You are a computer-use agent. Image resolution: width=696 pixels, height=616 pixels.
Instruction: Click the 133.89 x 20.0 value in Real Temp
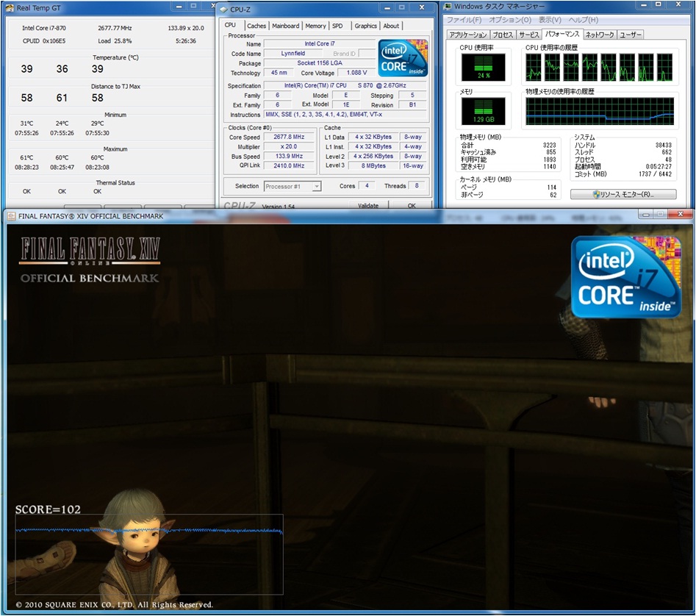[x=186, y=28]
